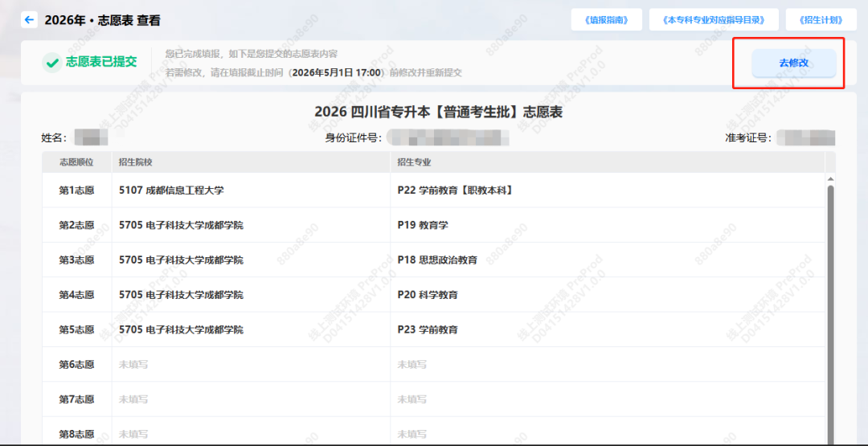Click 未填写 major cell in 第7志愿 row
This screenshot has height=446, width=868.
[608, 399]
